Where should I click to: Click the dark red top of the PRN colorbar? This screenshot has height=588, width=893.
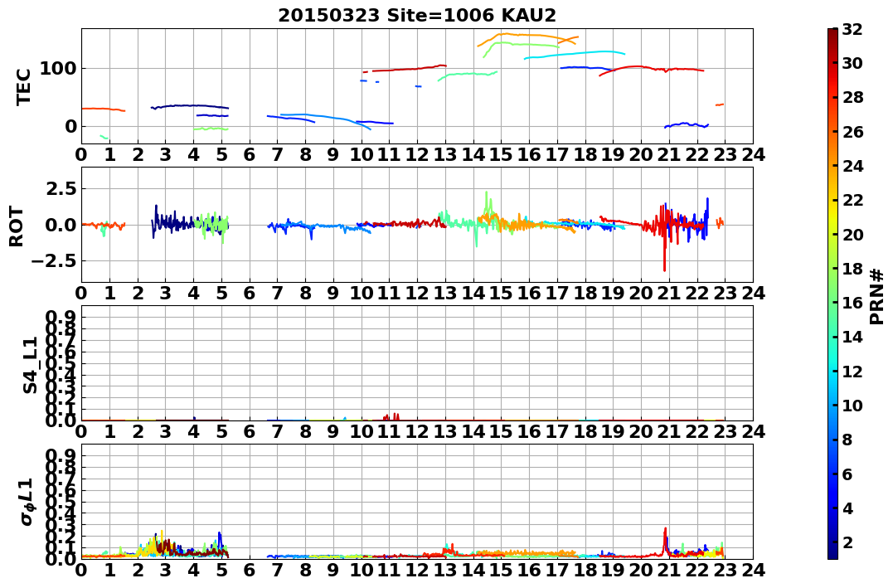coord(832,33)
